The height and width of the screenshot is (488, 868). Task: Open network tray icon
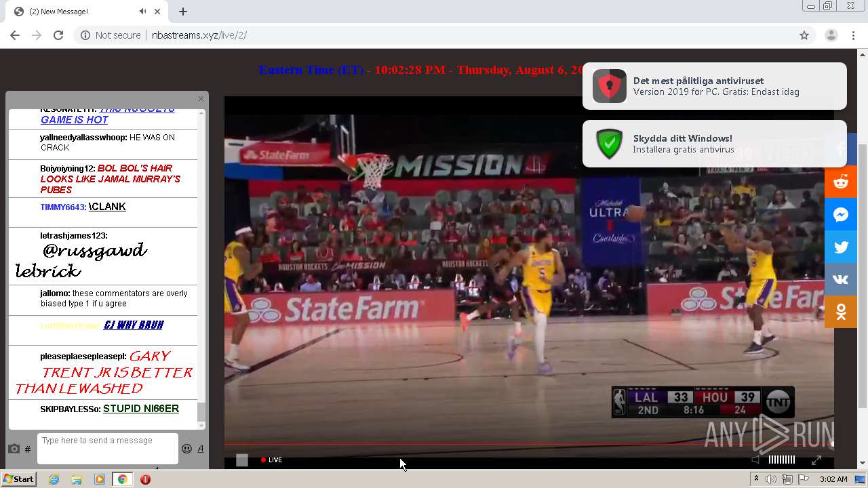[x=787, y=479]
